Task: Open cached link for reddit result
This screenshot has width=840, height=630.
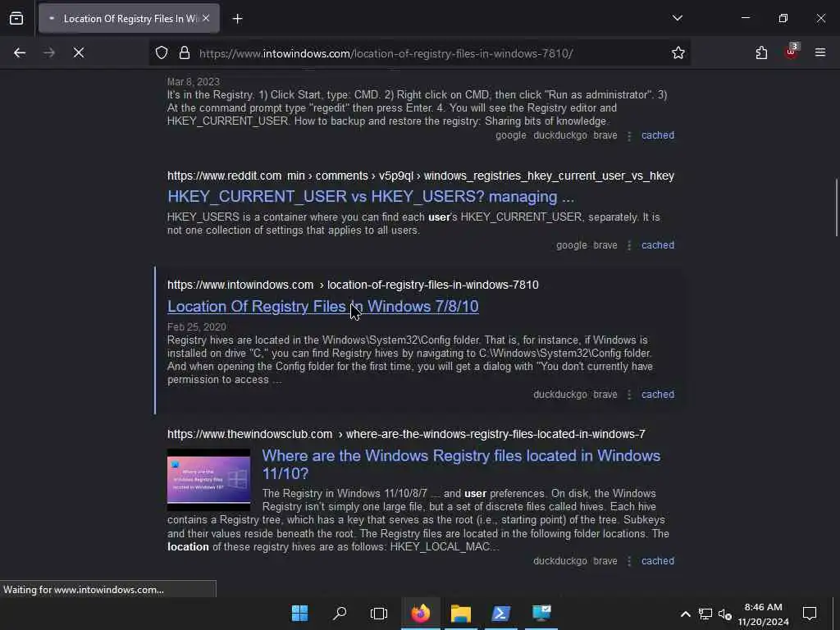Action: pyautogui.click(x=658, y=245)
